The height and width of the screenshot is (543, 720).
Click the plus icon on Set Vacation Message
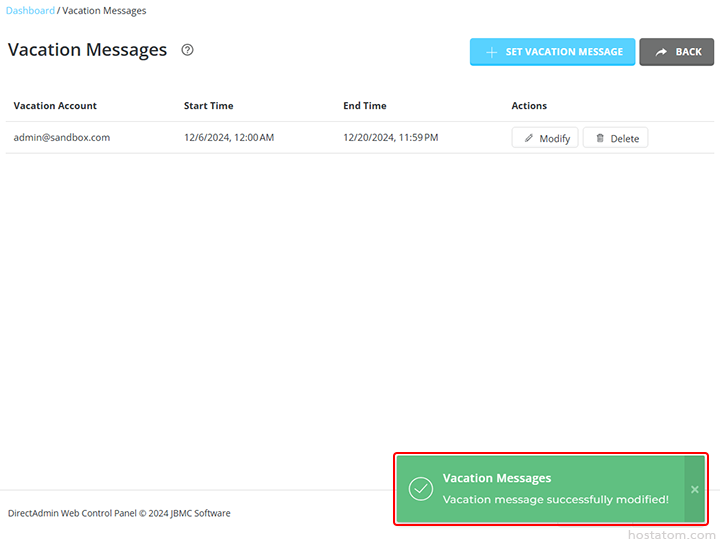point(491,52)
